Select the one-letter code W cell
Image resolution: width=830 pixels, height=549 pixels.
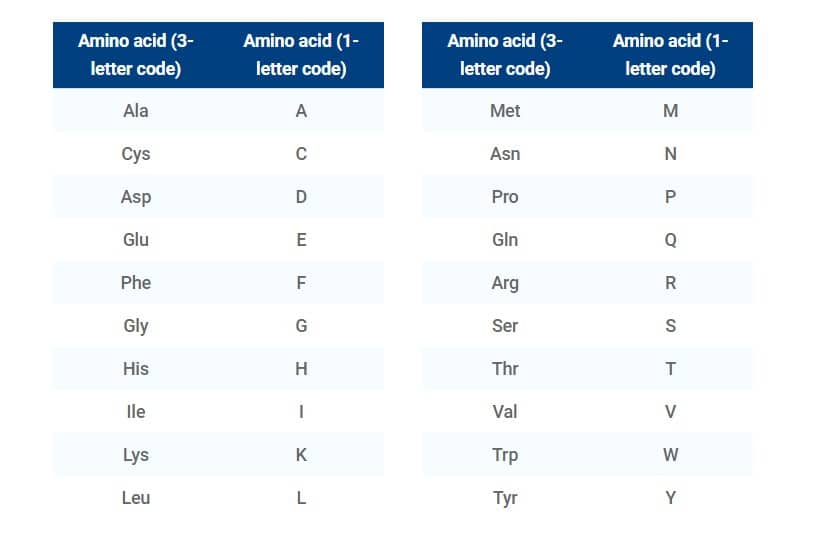(670, 454)
